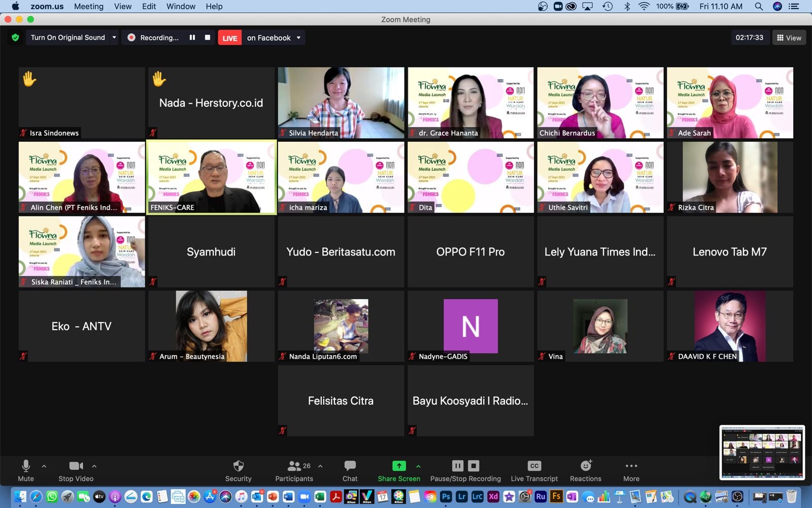This screenshot has width=812, height=508.
Task: Click Turn On Original Sound button
Action: coord(67,38)
